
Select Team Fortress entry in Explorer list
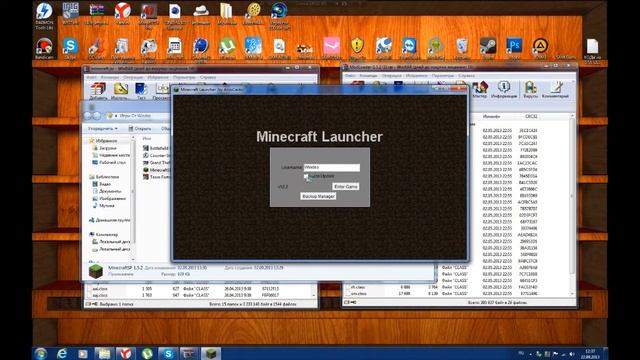(156, 177)
